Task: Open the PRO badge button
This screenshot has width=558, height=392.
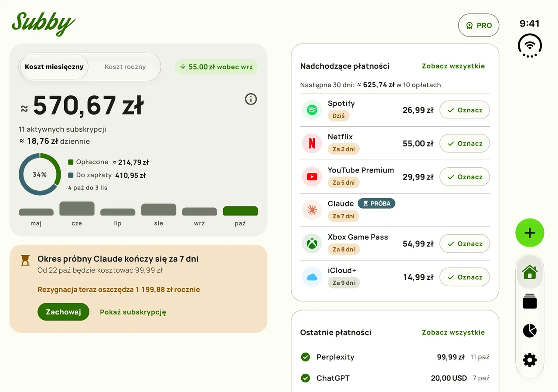Action: 479,25
